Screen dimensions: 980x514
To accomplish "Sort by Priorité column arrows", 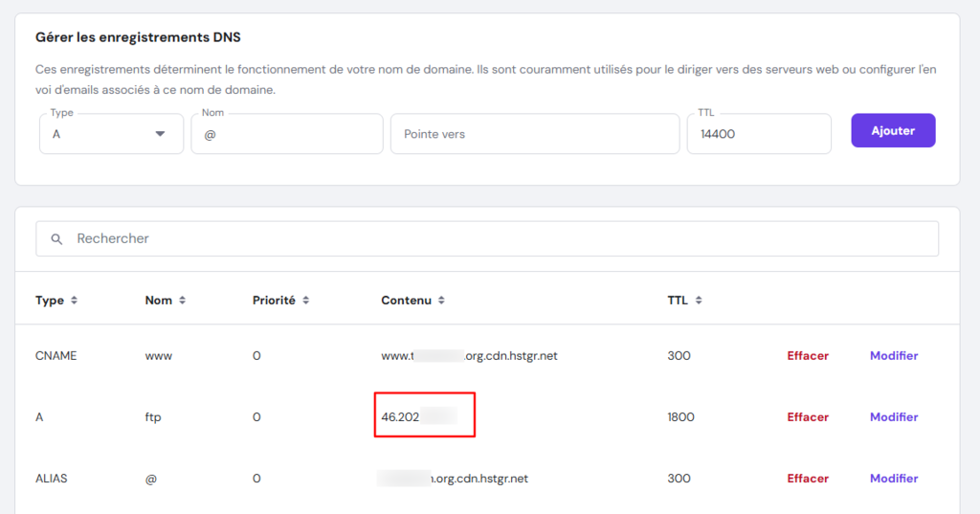I will click(306, 301).
